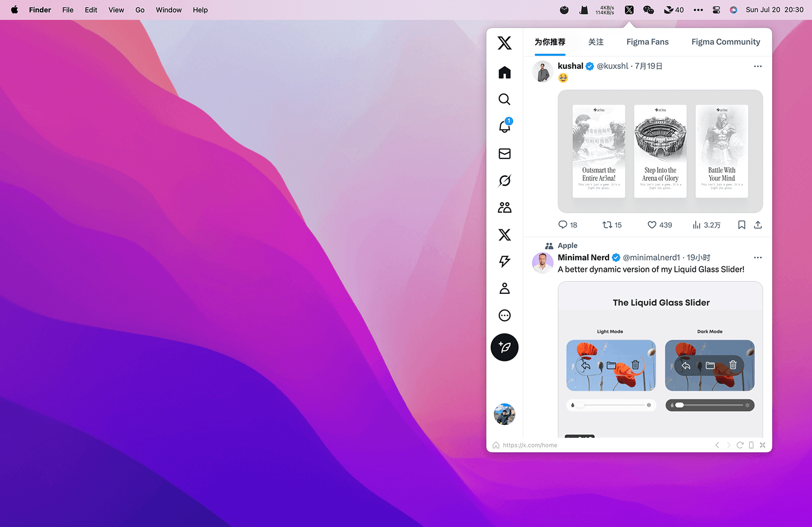Image resolution: width=812 pixels, height=527 pixels.
Task: Click the compose post feather button
Action: [504, 347]
